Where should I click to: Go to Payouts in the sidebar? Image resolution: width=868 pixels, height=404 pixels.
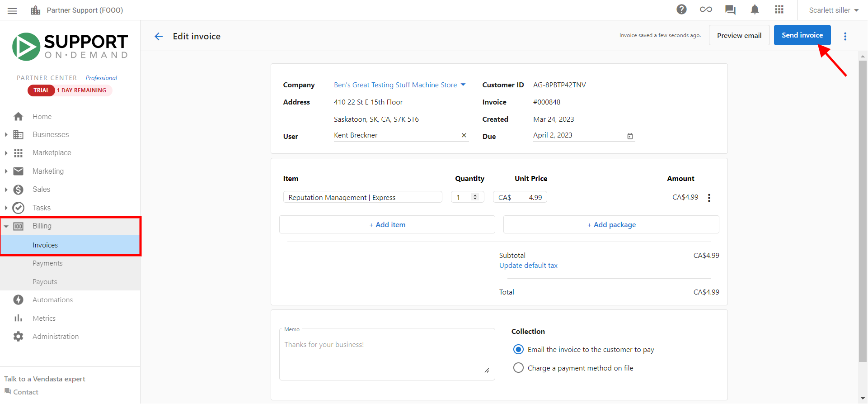(x=45, y=282)
